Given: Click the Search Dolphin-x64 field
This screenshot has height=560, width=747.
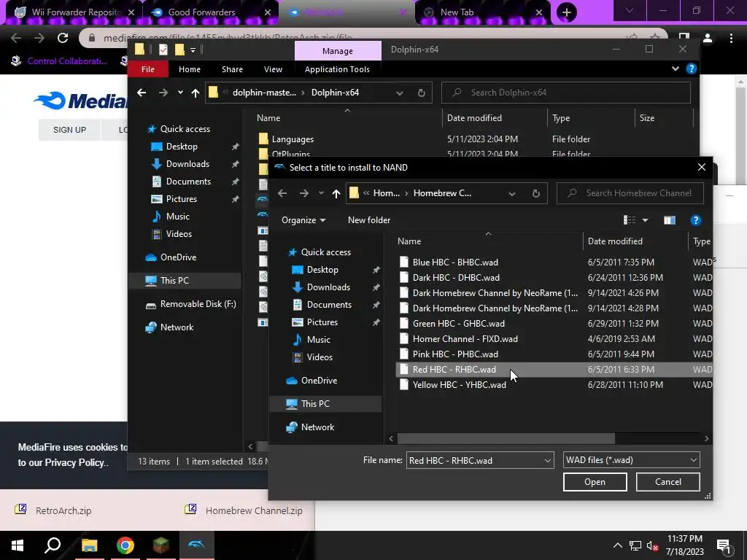Looking at the screenshot, I should (565, 93).
